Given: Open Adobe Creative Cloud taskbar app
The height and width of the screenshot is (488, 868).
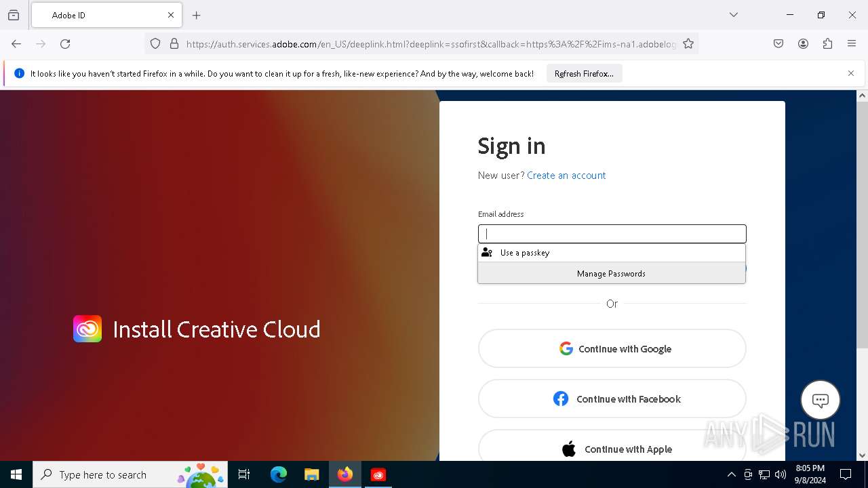Looking at the screenshot, I should coord(378,474).
